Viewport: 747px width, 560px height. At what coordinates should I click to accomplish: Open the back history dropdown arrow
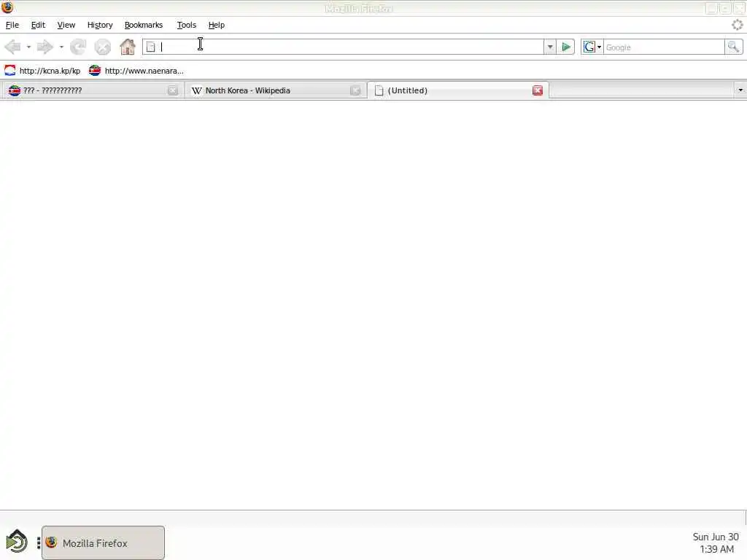28,47
